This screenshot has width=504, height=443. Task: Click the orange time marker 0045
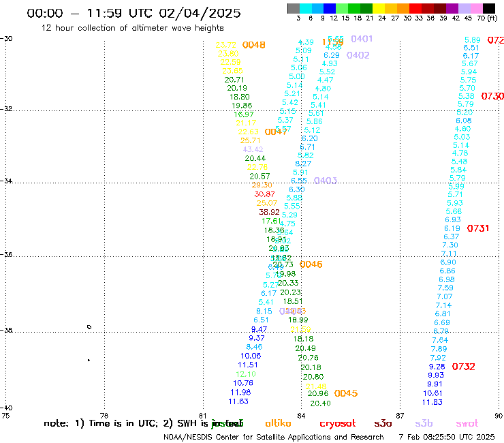(346, 393)
